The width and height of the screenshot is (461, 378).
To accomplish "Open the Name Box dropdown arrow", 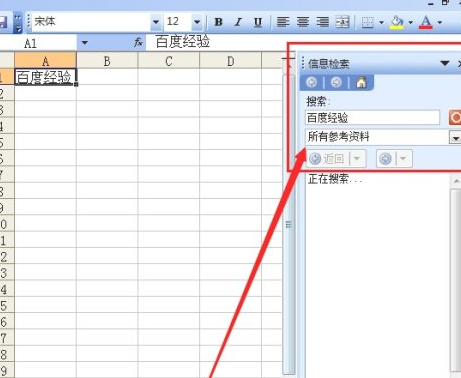I will [85, 43].
